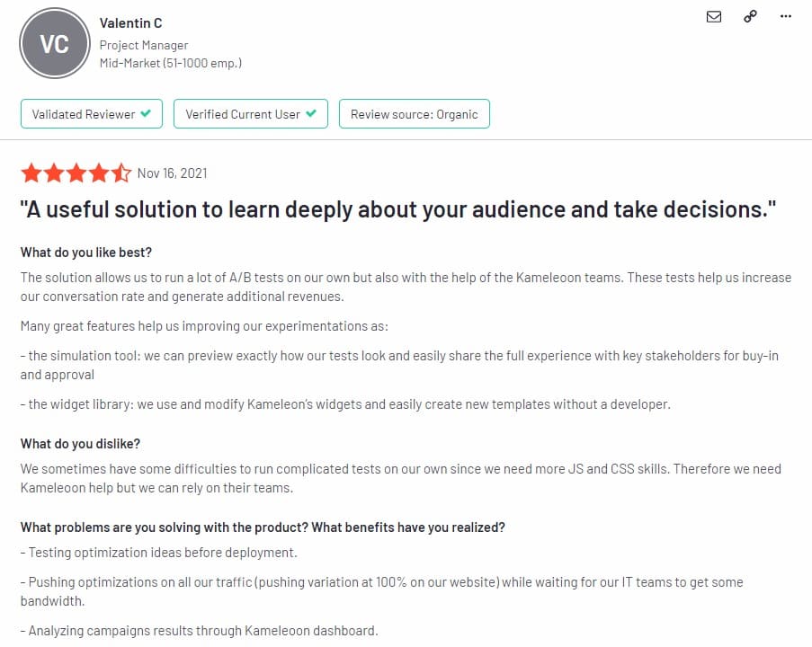Open Valentin C reviewer profile name

pos(131,23)
